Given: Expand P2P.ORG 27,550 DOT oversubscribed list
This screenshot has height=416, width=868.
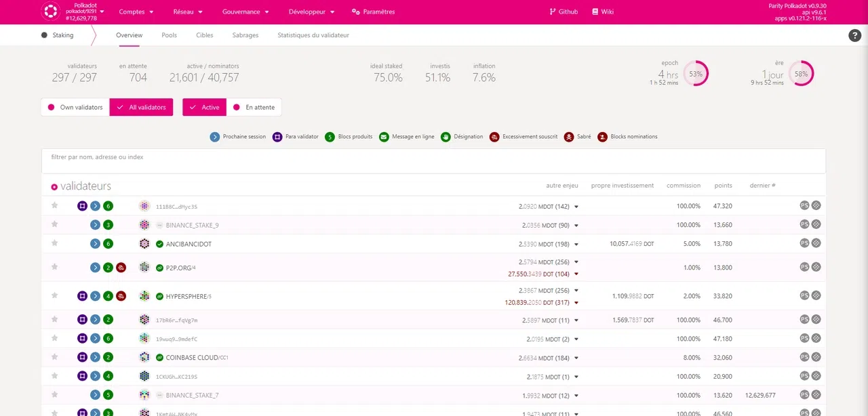Looking at the screenshot, I should pos(576,274).
